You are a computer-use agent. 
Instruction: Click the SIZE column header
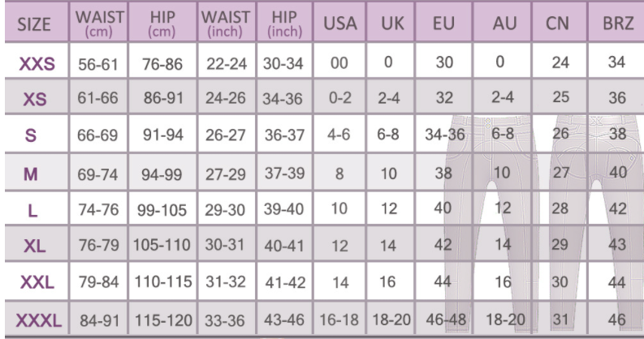coord(35,25)
